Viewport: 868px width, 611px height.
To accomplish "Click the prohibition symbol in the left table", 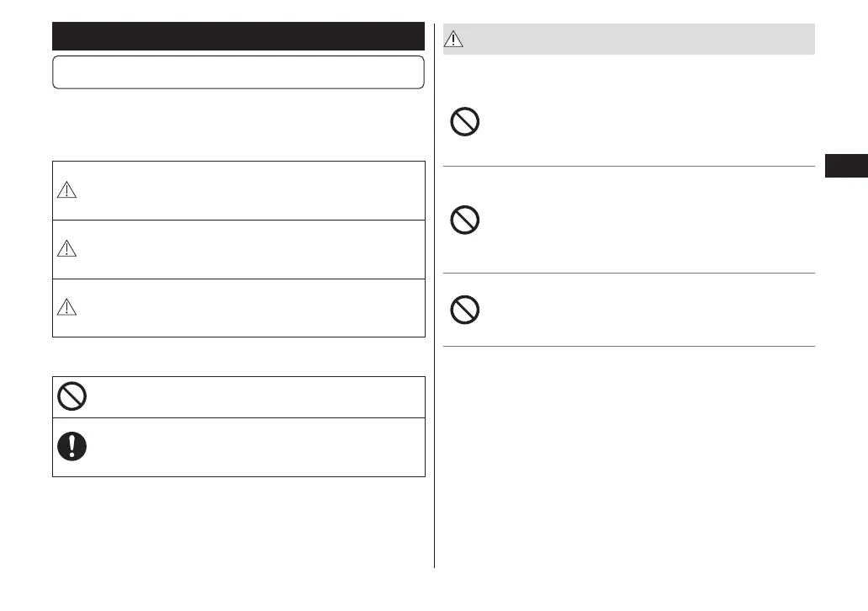I will point(72,396).
